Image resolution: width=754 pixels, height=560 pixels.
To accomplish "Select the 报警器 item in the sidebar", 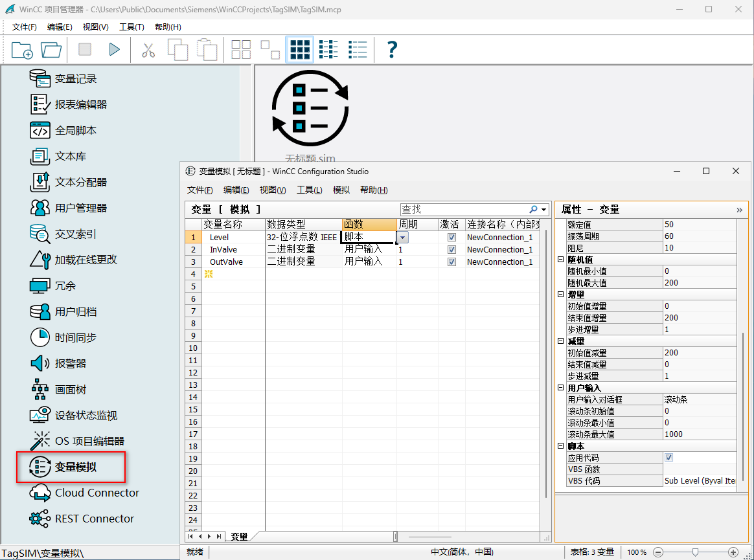I will point(66,363).
